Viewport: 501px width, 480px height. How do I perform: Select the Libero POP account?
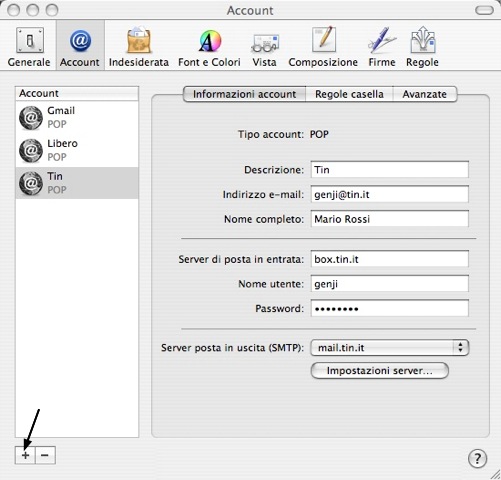pos(77,150)
